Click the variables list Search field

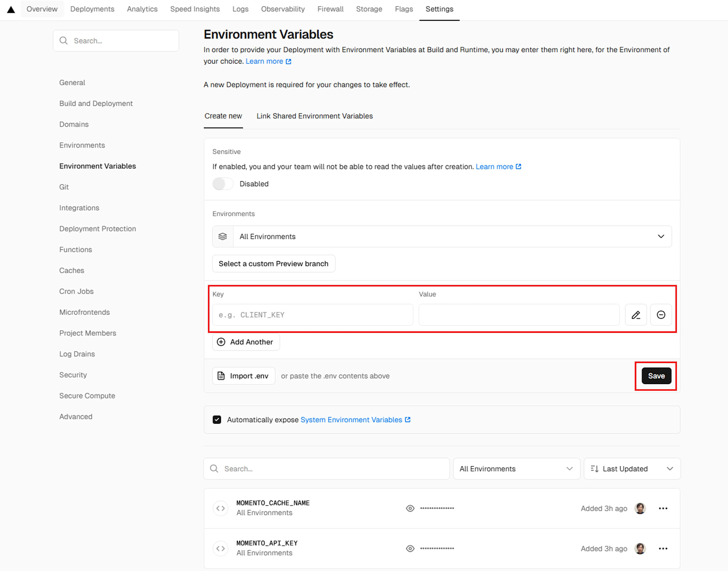pyautogui.click(x=327, y=469)
